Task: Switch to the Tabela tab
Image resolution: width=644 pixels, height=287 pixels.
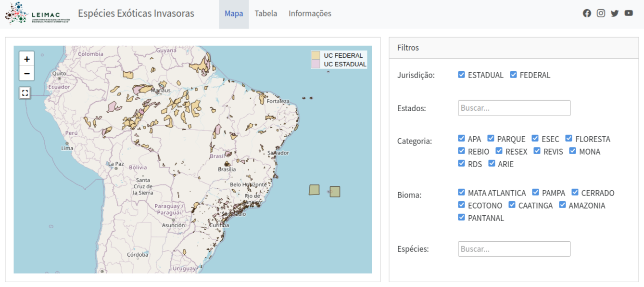Action: [266, 13]
